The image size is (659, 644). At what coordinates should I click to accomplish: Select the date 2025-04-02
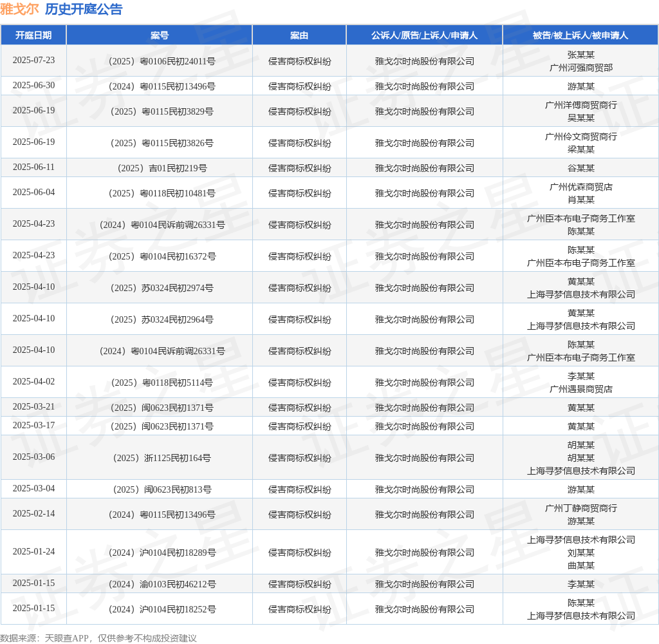click(33, 381)
